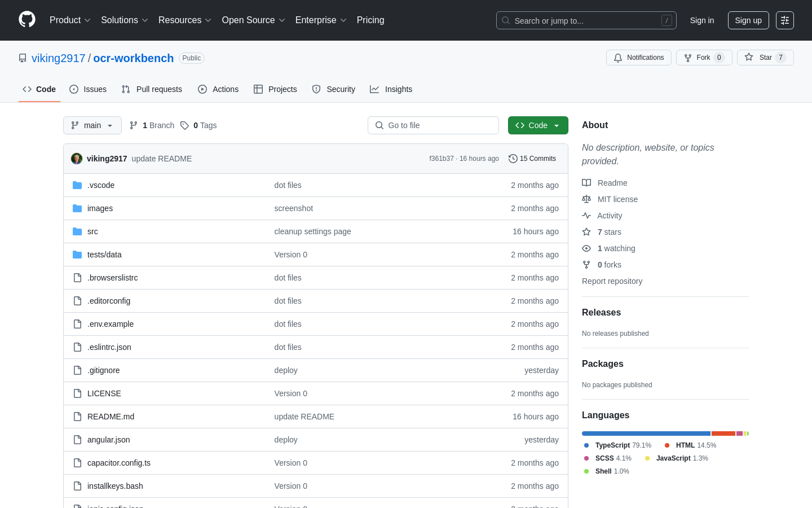Click the Sign in link
The width and height of the screenshot is (812, 508).
coord(702,20)
